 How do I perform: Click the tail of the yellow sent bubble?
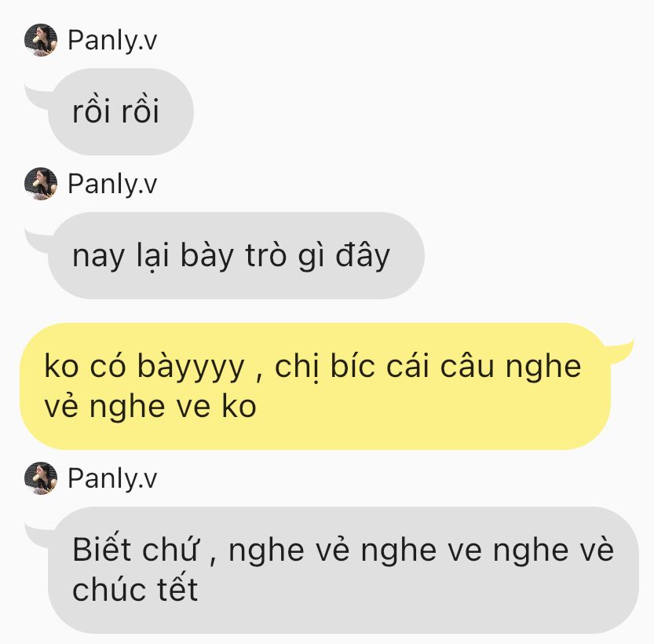[x=620, y=349]
